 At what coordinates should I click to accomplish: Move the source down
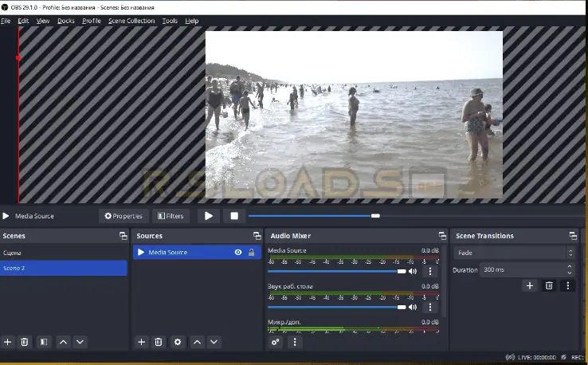(214, 342)
